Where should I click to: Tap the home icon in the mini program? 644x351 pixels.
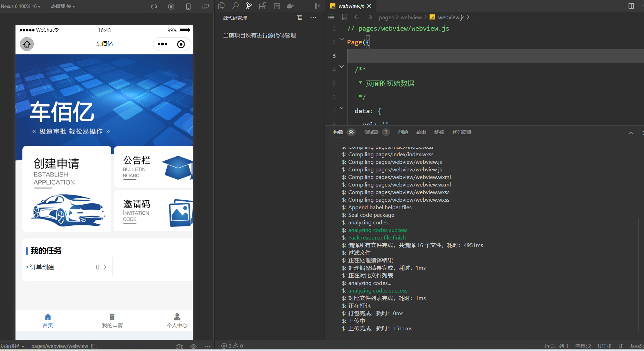[27, 44]
